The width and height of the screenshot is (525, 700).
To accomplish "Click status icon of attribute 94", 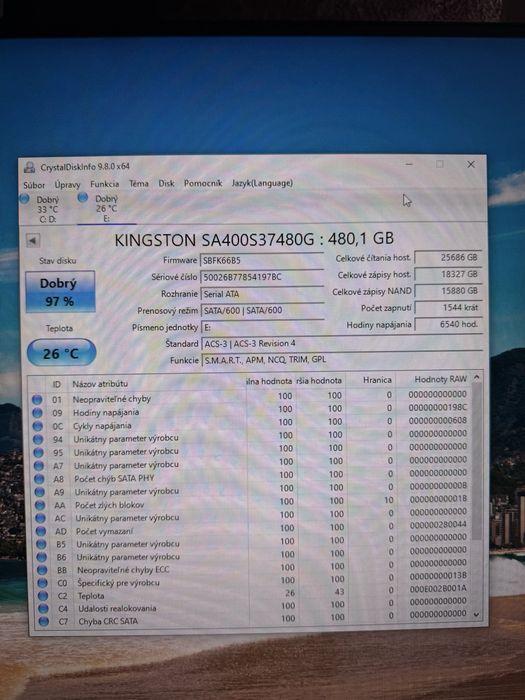I will 38,439.
